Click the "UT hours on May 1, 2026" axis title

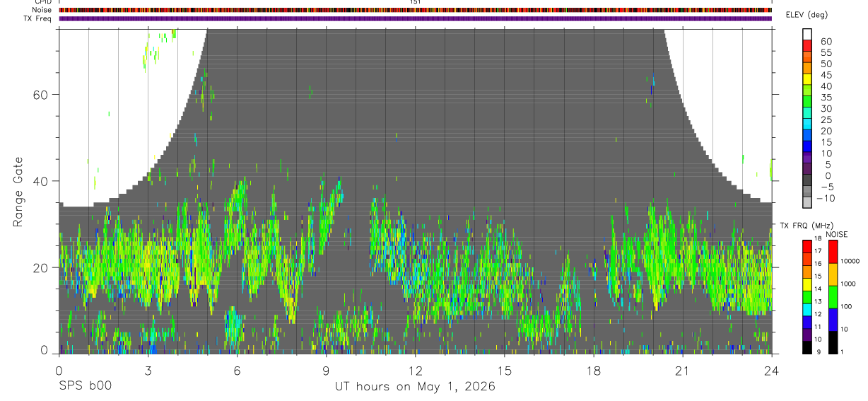(x=415, y=387)
